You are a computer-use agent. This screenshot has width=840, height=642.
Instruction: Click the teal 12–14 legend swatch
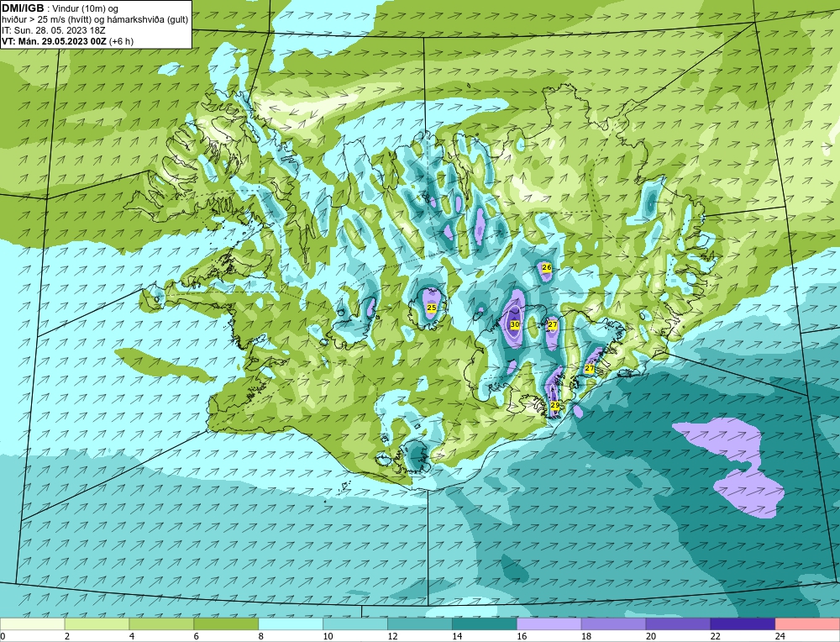point(420,624)
